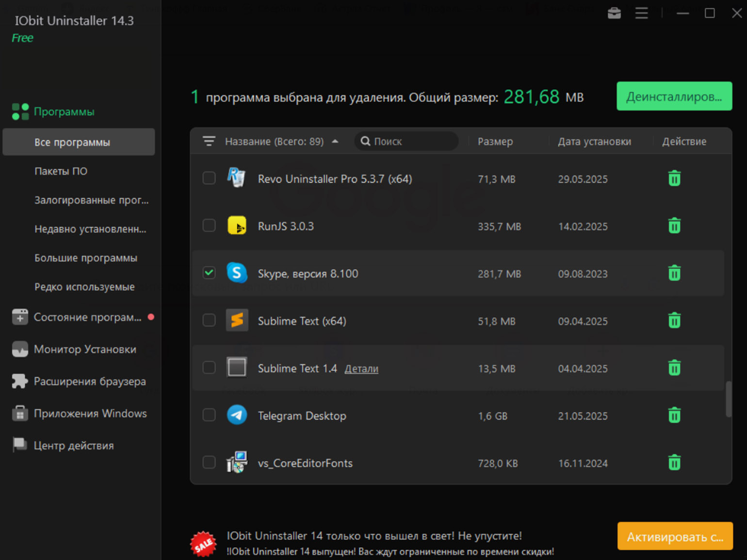Select Расширения браузера in the sidebar
This screenshot has width=747, height=560.
pos(90,382)
